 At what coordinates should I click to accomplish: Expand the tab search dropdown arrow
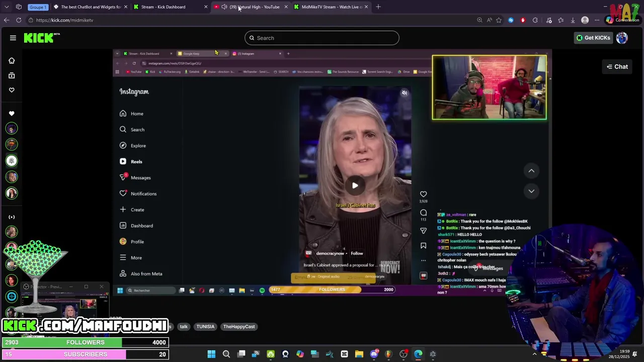click(6, 7)
